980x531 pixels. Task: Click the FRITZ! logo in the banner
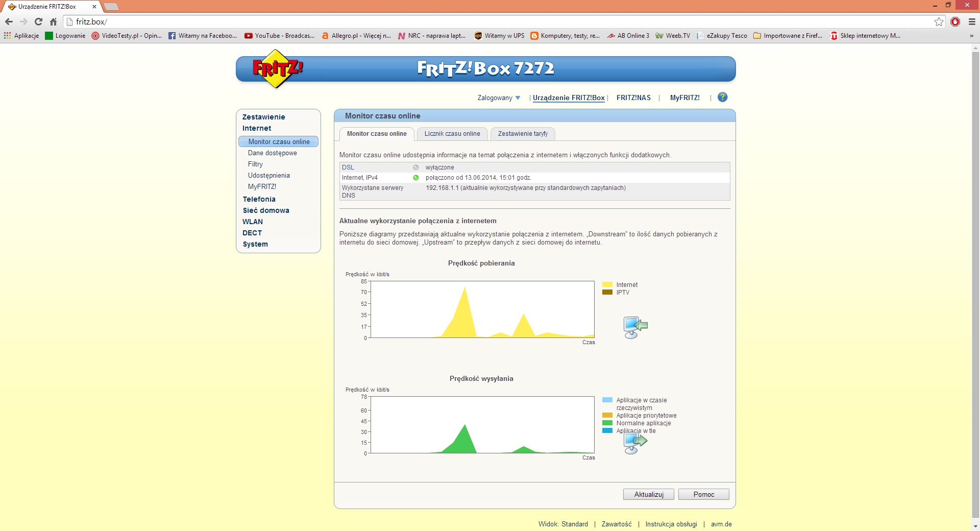coord(276,69)
